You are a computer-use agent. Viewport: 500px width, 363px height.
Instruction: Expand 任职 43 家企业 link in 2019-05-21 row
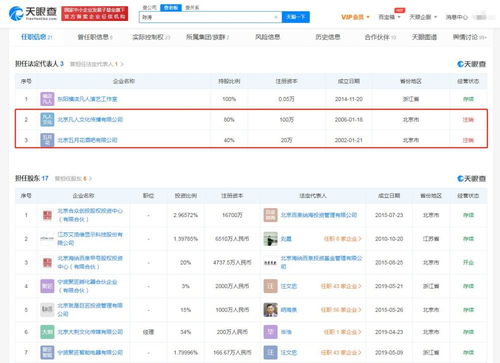(341, 286)
